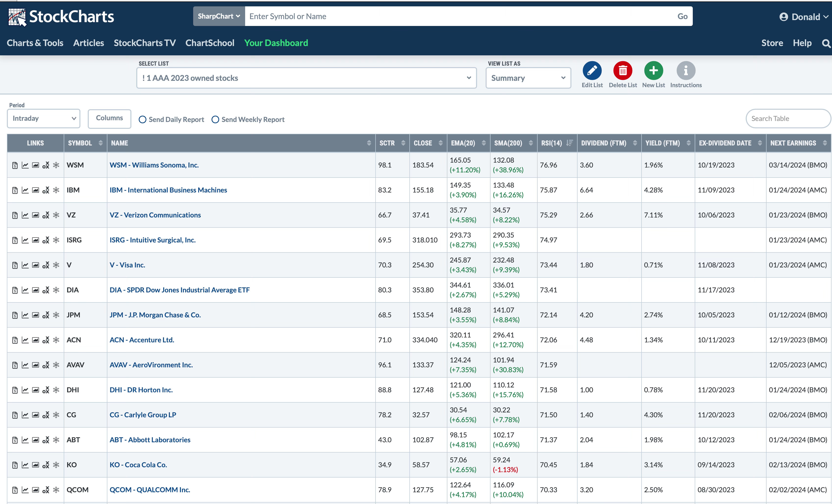Click the search magnifier icon in the navbar
Viewport: 832px width, 504px height.
826,44
